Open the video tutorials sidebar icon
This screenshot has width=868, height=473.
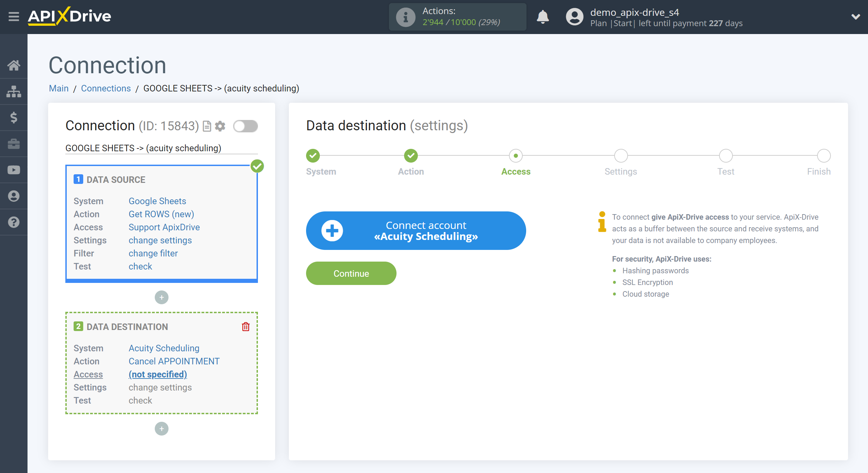[14, 170]
